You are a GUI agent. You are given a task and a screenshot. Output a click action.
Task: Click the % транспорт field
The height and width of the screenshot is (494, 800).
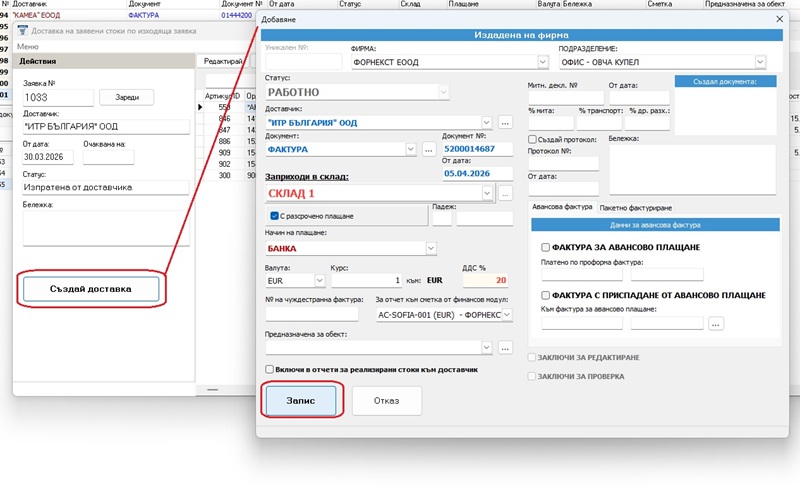599,123
